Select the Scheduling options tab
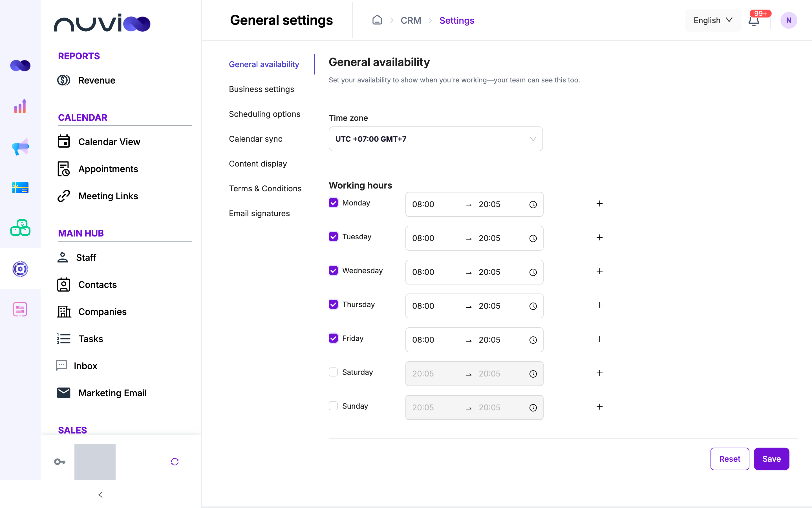The image size is (812, 508). (264, 114)
